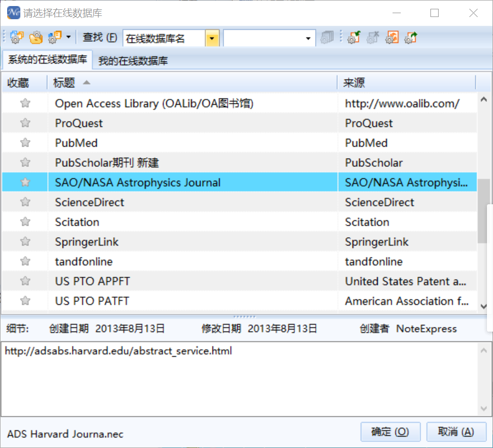The image size is (493, 448).
Task: Click details box scroll down arrow
Action: 484,408
